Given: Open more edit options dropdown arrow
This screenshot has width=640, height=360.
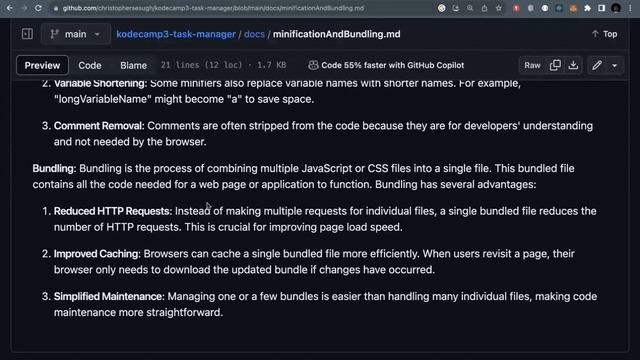Looking at the screenshot, I should click(615, 65).
